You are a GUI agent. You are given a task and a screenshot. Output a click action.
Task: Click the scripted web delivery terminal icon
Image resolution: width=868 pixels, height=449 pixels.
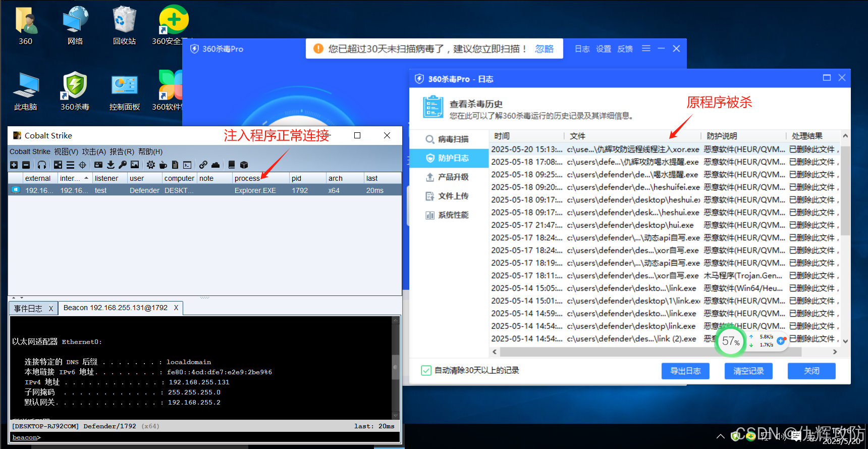click(187, 165)
